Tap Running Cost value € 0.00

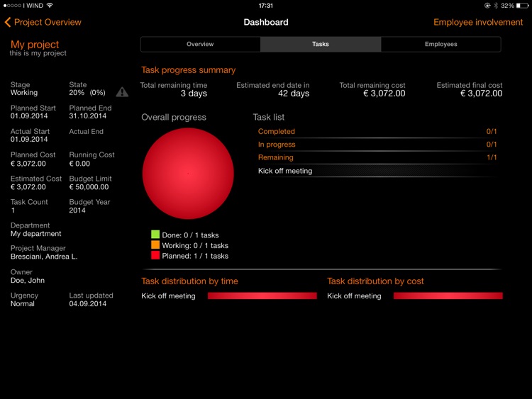[x=79, y=164]
